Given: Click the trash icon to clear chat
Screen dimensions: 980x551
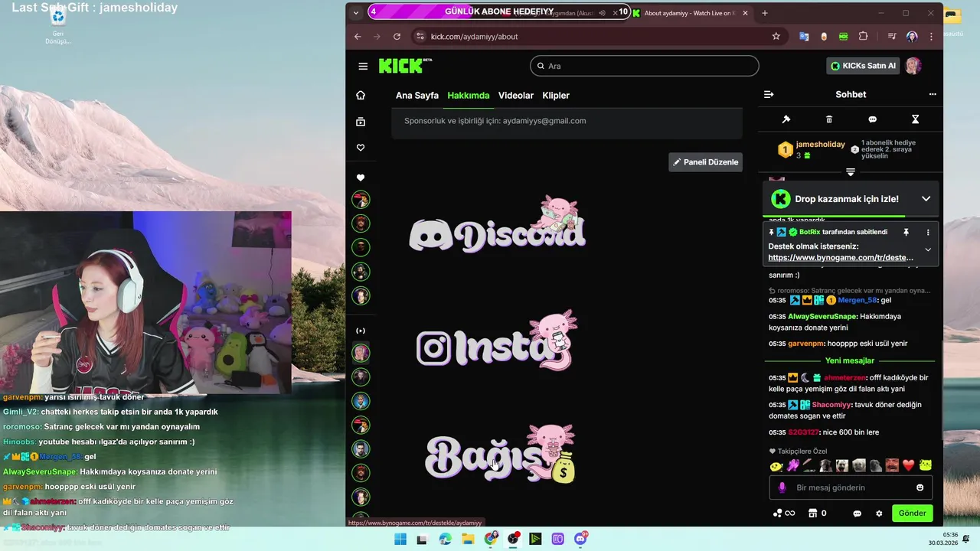Looking at the screenshot, I should point(829,119).
